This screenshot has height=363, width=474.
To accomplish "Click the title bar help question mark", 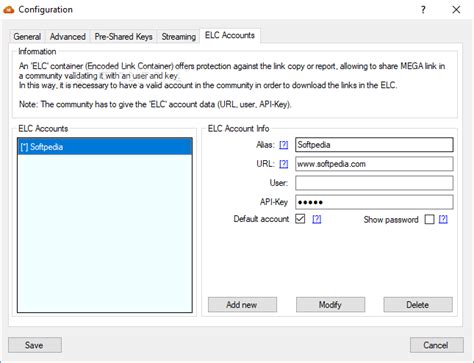I will pos(423,10).
